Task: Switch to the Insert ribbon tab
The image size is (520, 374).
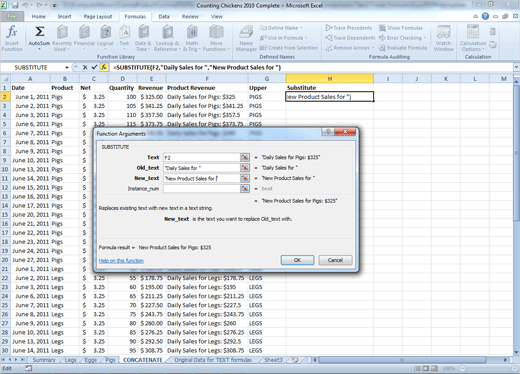Action: (64, 16)
